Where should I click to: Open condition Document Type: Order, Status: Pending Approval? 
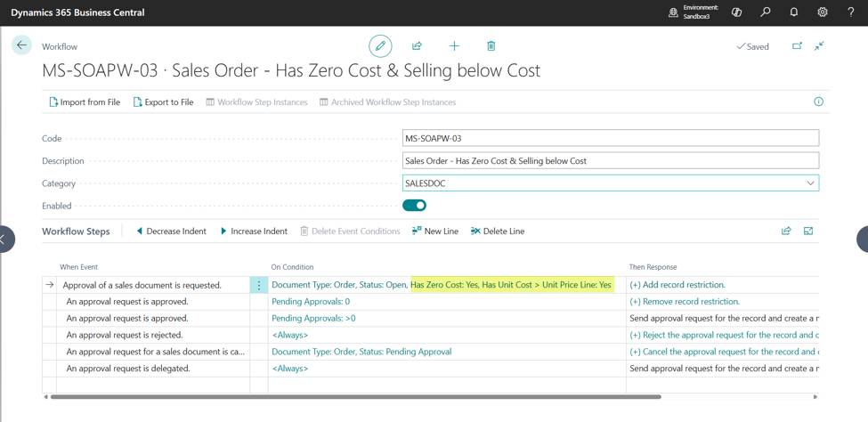pyautogui.click(x=361, y=352)
